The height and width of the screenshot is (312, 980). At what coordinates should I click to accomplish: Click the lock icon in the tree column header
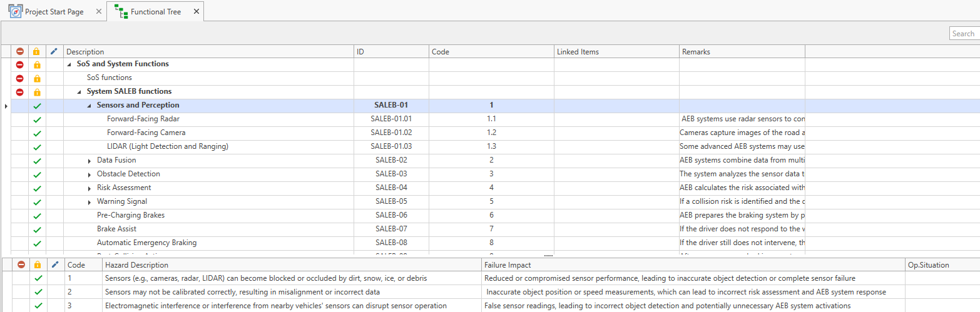click(37, 52)
